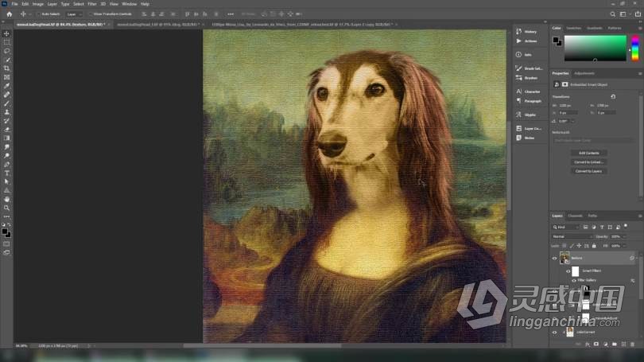Screen dimensions: 644x362
Task: Toggle lock all padlock in Layers
Action: [594, 246]
